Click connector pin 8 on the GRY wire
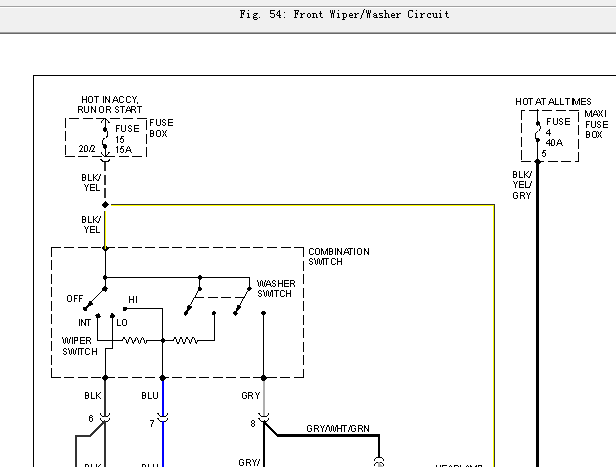Screen dimensions: 616x467 tap(263, 421)
